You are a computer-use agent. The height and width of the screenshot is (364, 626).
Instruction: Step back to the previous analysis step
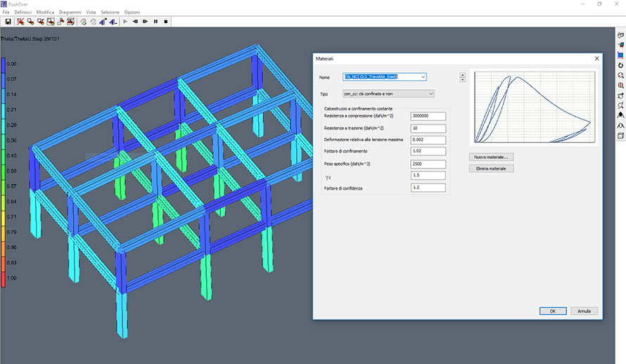tap(135, 22)
